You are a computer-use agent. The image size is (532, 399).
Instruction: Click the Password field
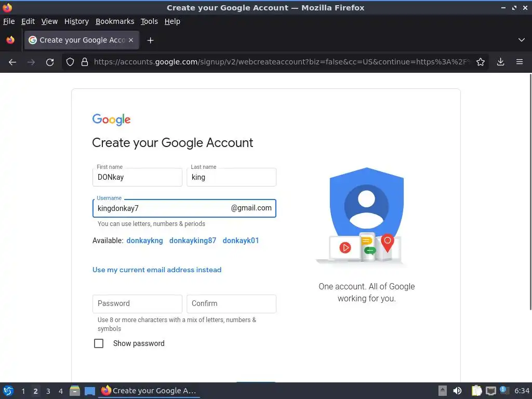[x=137, y=303]
